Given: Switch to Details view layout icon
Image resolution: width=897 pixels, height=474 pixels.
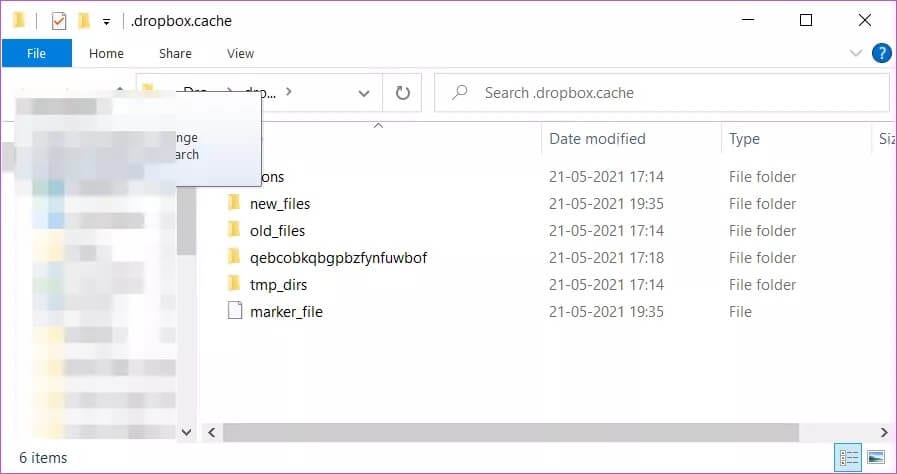Looking at the screenshot, I should (x=848, y=457).
